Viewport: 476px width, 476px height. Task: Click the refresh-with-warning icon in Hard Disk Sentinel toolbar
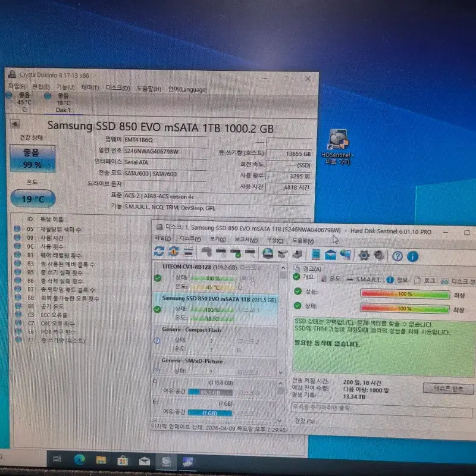(173, 252)
